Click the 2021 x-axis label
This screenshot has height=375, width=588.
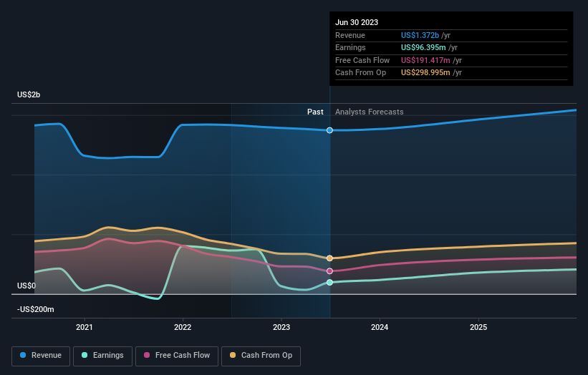85,327
